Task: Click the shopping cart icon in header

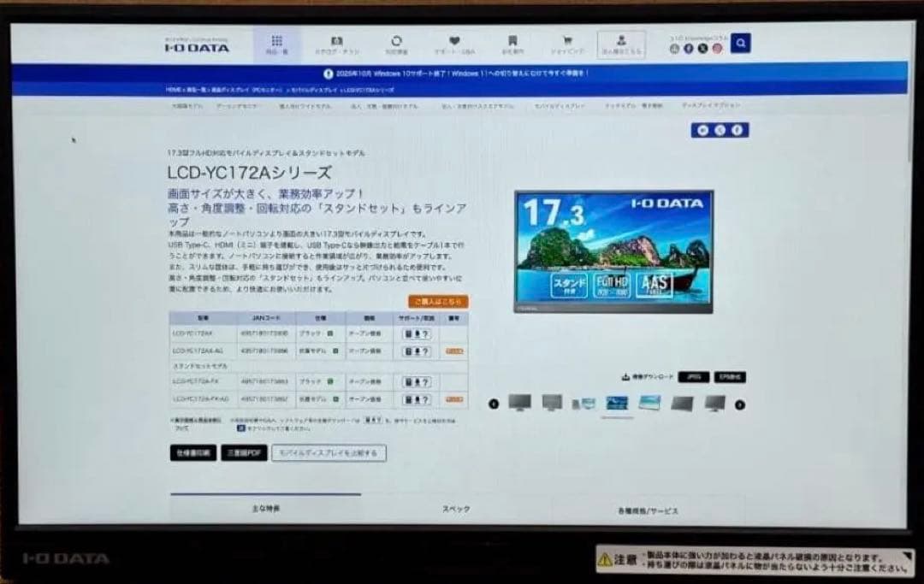Action: point(566,39)
